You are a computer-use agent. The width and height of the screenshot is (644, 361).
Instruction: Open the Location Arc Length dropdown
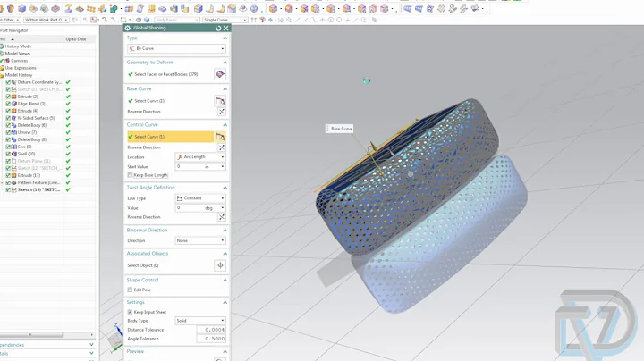(x=200, y=157)
